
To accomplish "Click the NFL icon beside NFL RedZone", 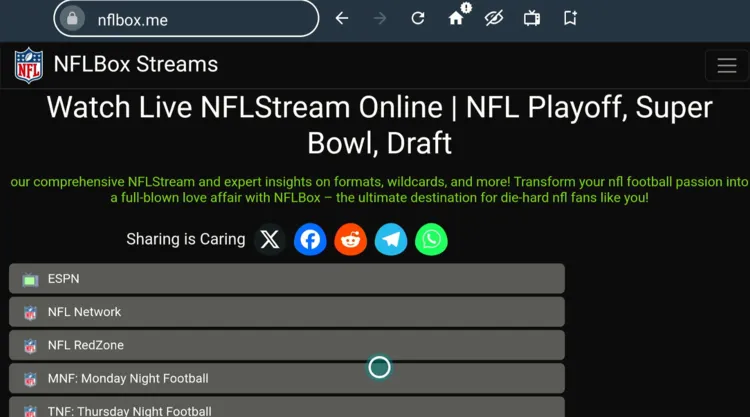I will tap(30, 346).
